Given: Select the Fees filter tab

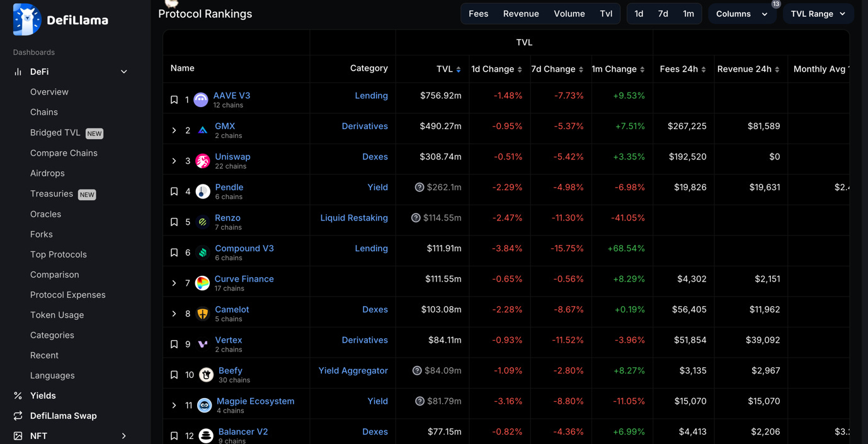Looking at the screenshot, I should click(x=479, y=14).
